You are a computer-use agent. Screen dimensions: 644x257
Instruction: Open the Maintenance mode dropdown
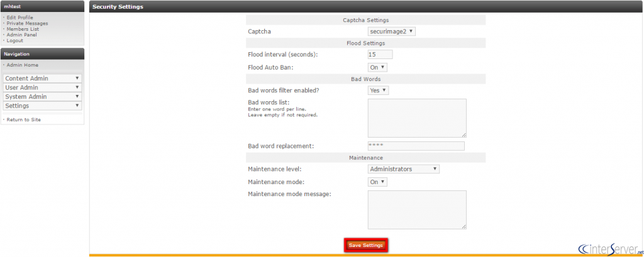377,182
